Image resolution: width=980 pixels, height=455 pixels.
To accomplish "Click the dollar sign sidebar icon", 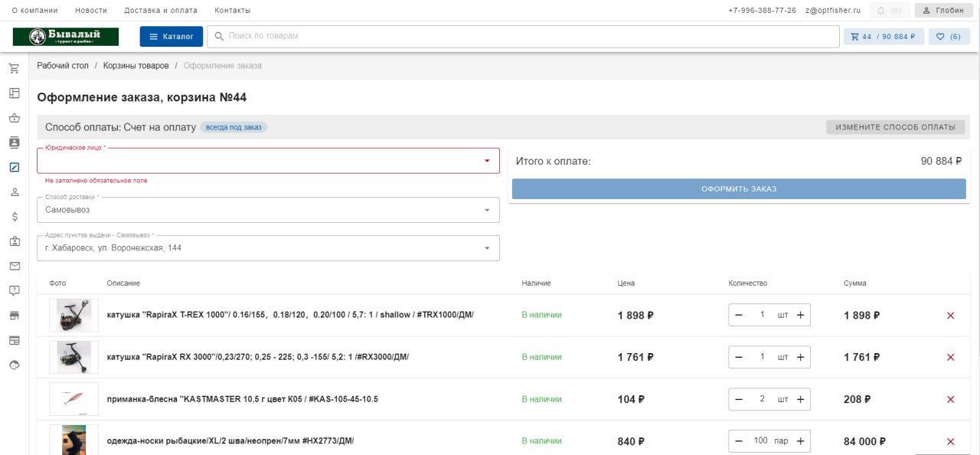I will (x=14, y=217).
